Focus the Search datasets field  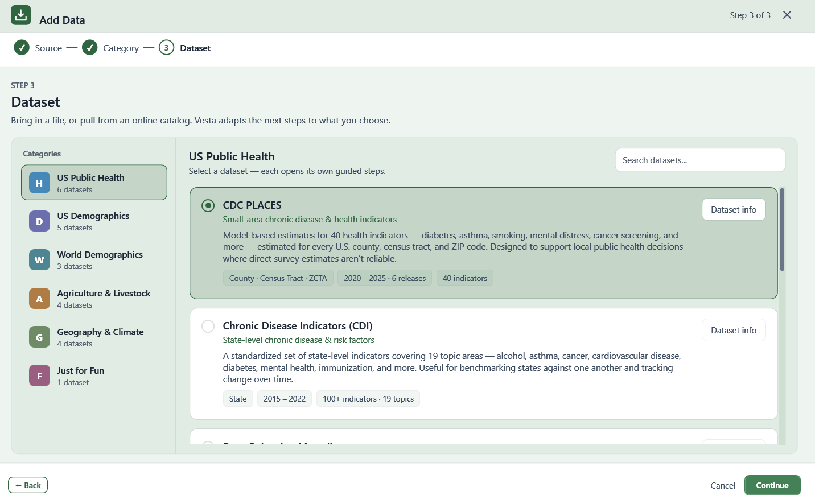click(700, 160)
